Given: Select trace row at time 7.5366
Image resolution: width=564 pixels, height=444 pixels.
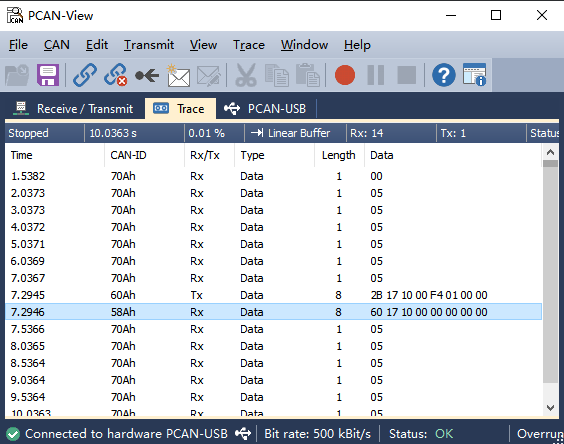Looking at the screenshot, I should point(273,329).
